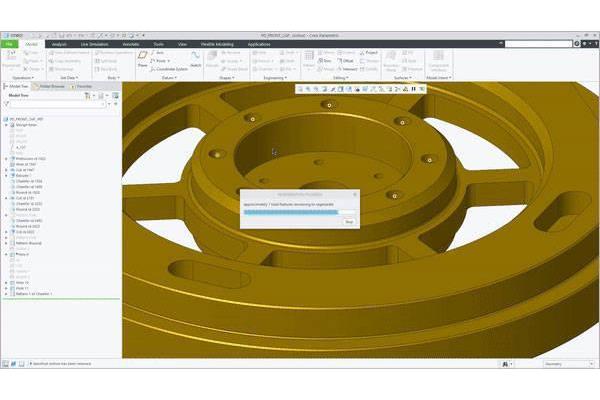600x400 pixels.
Task: Expand the Datum group dropdown
Action: tap(169, 78)
